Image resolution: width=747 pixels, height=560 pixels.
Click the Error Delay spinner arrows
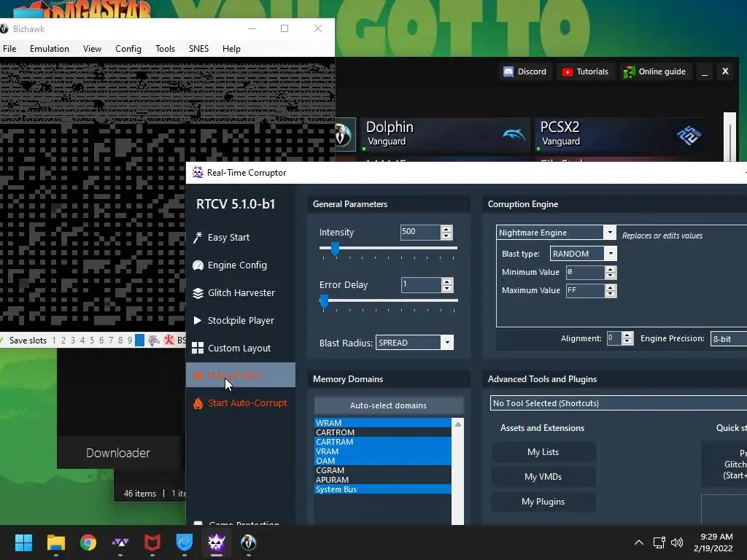pyautogui.click(x=447, y=285)
